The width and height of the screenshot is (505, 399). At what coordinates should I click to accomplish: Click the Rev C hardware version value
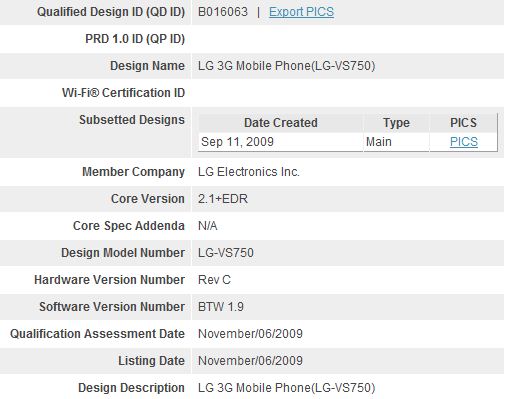point(214,280)
